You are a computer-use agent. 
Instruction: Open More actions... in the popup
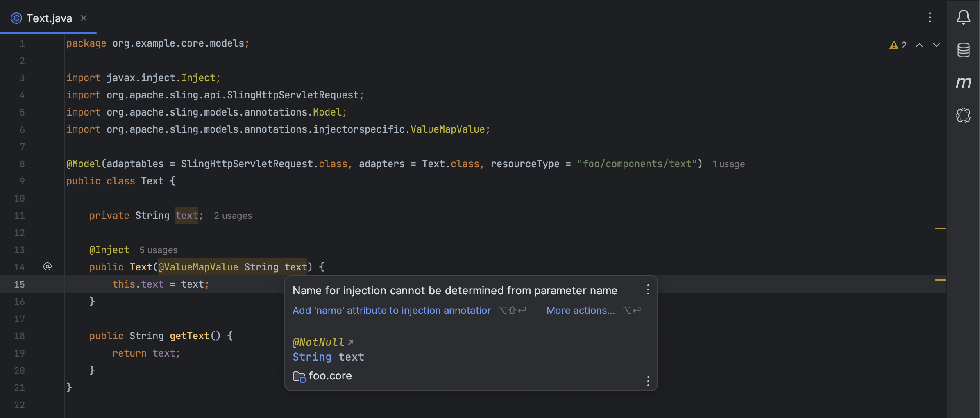click(x=581, y=310)
